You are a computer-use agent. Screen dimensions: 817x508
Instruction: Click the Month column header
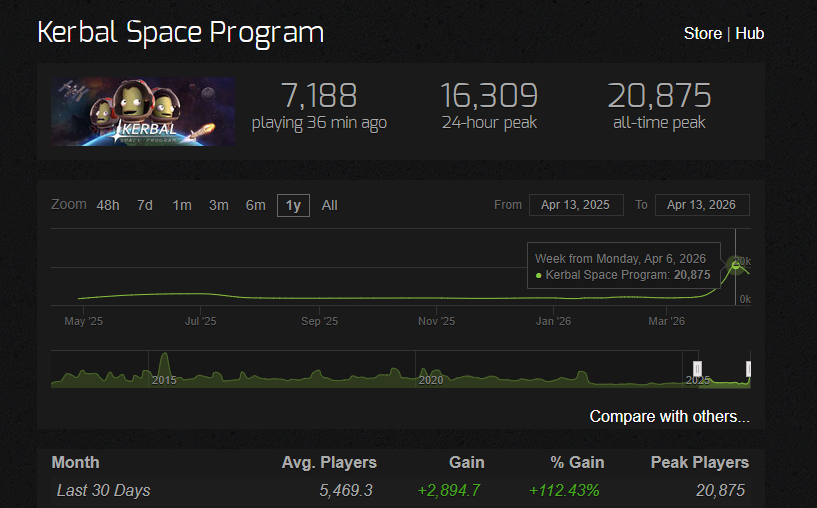pos(76,463)
